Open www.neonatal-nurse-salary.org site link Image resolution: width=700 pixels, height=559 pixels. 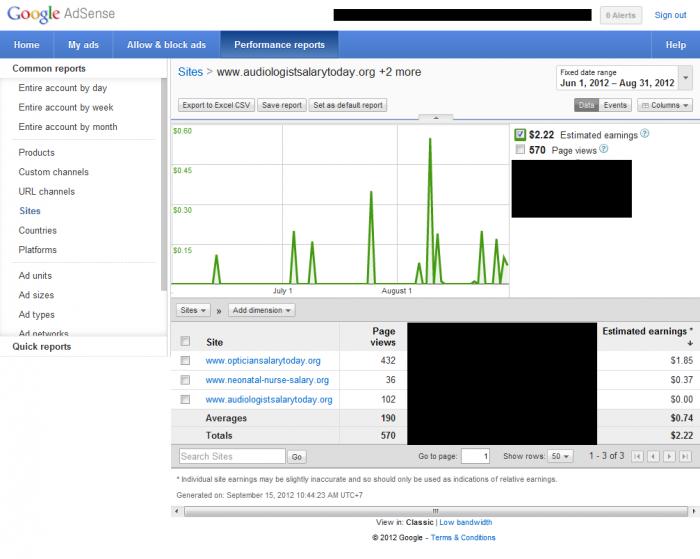click(x=267, y=380)
